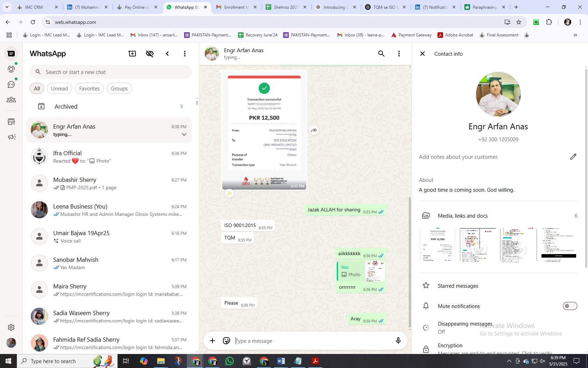Image resolution: width=588 pixels, height=368 pixels.
Task: Expand the chevron on Engr Arfan Anas chat
Action: coord(184,135)
